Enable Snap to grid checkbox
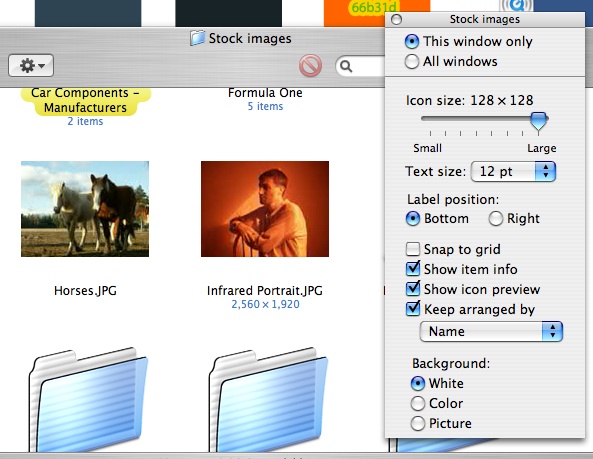This screenshot has width=593, height=459. pos(413,249)
